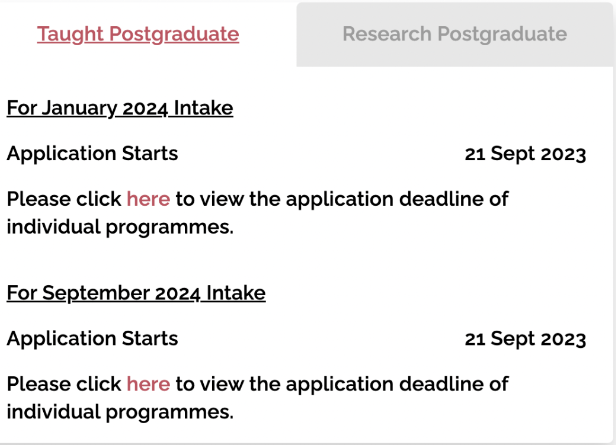Click the 21 Sept 2023 date for January intake
616x445 pixels.
pos(525,154)
